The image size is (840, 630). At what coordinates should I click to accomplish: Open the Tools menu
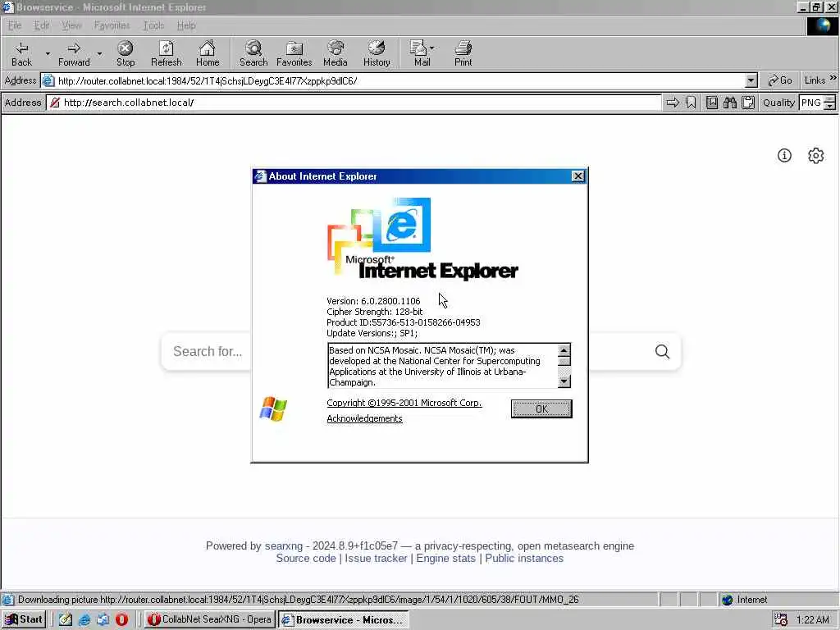click(x=153, y=25)
